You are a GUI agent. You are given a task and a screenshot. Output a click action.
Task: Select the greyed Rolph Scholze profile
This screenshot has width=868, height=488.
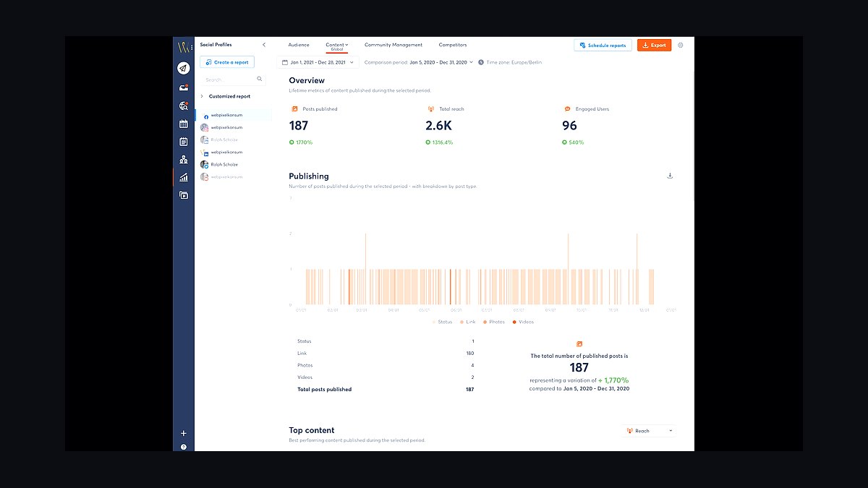(233, 140)
